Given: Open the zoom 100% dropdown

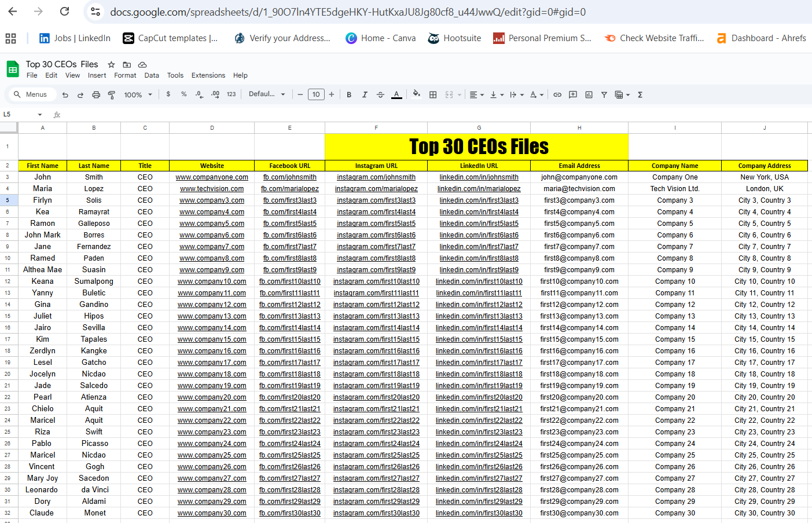Looking at the screenshot, I should (138, 94).
